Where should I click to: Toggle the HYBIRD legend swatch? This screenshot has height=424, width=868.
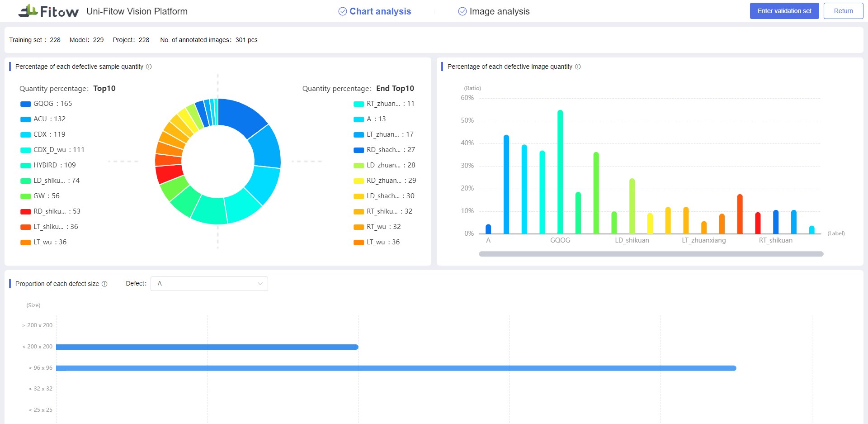point(25,166)
